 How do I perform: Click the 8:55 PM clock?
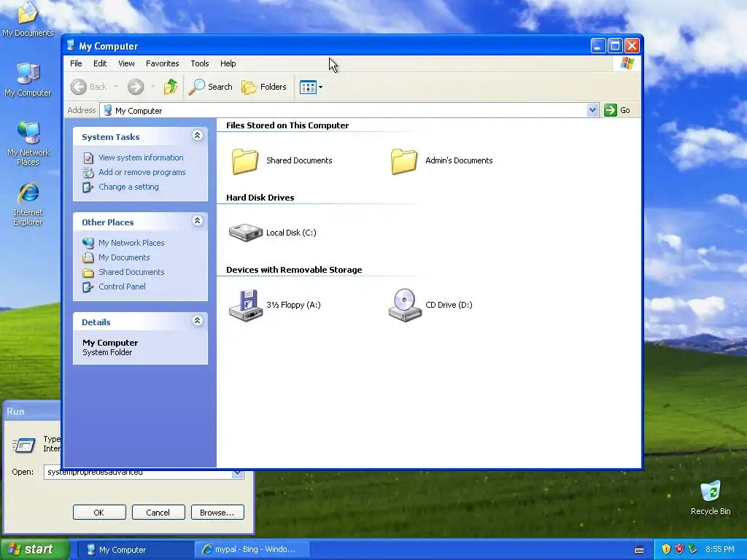click(719, 549)
